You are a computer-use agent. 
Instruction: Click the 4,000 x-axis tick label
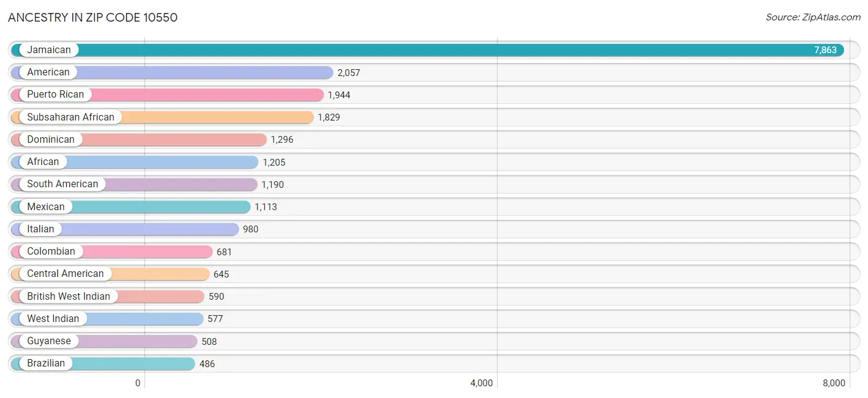[481, 383]
